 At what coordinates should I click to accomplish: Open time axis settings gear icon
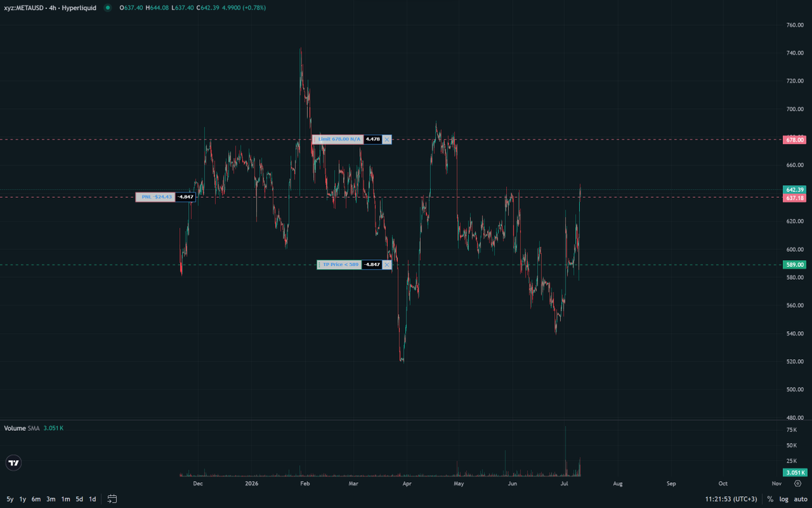pyautogui.click(x=797, y=484)
